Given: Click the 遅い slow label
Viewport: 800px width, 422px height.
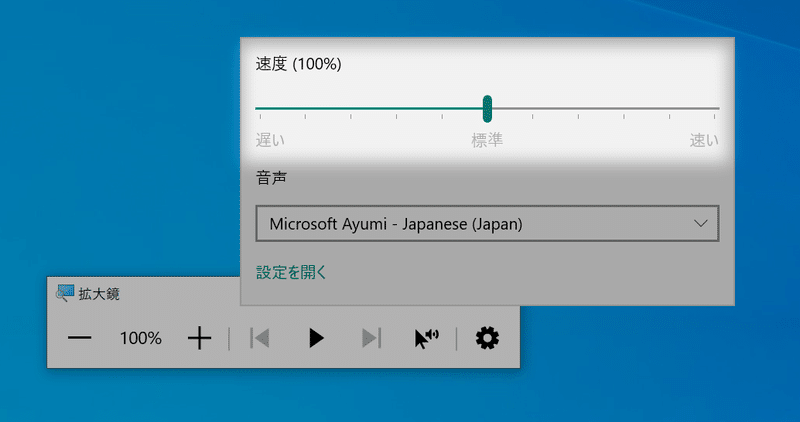Looking at the screenshot, I should pyautogui.click(x=270, y=140).
